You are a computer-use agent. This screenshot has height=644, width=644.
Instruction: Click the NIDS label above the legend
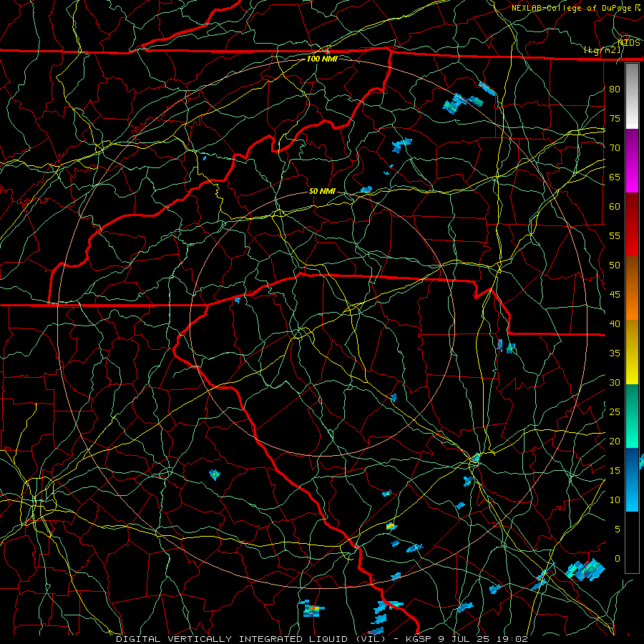(x=629, y=43)
